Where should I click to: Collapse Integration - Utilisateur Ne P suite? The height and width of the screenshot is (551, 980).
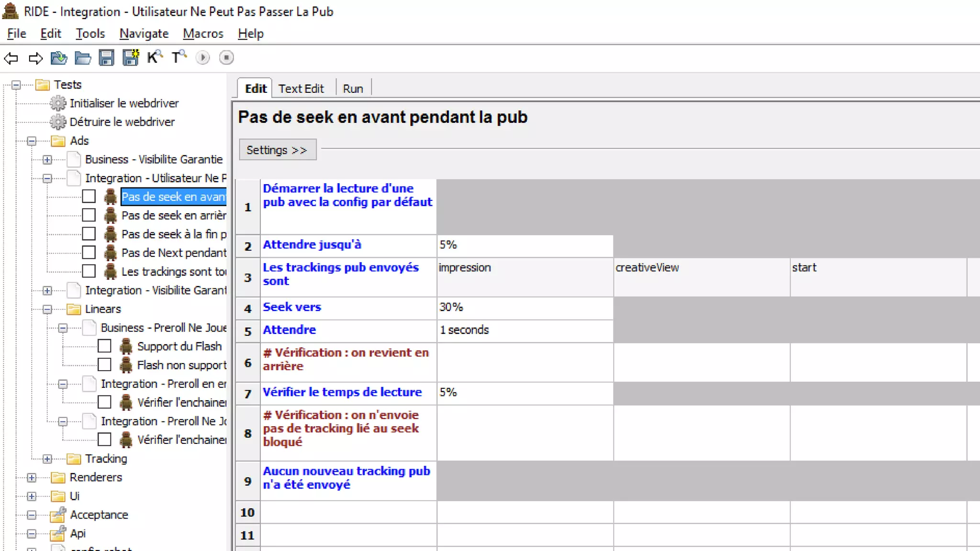[47, 178]
